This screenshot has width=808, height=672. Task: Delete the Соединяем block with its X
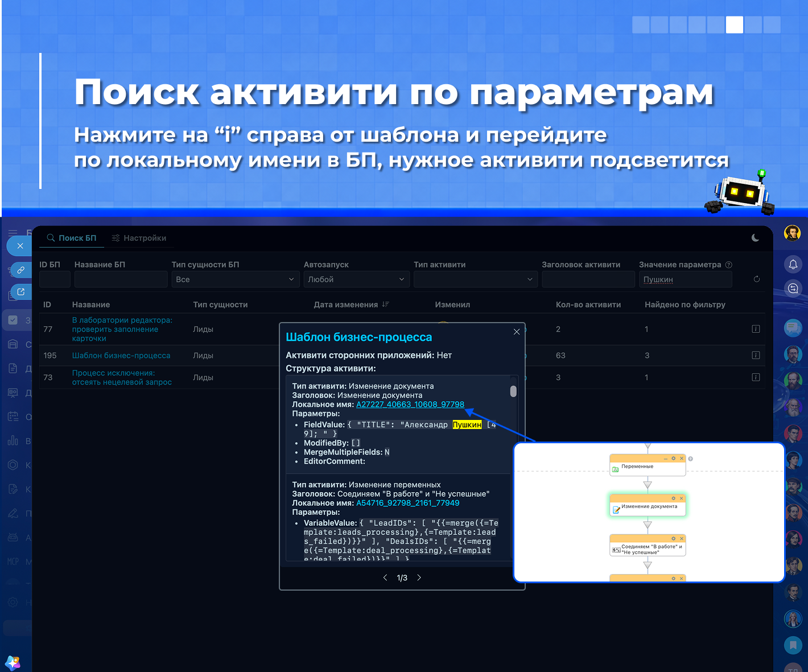coord(681,538)
